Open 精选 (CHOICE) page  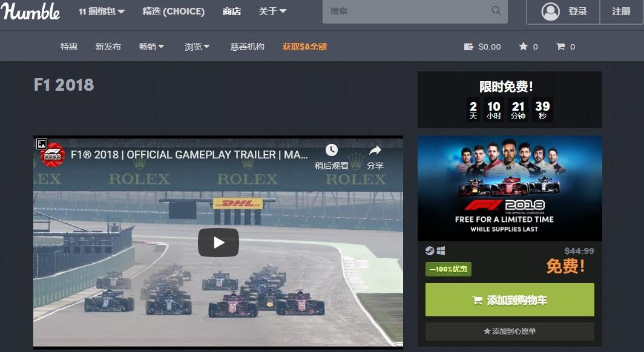173,11
